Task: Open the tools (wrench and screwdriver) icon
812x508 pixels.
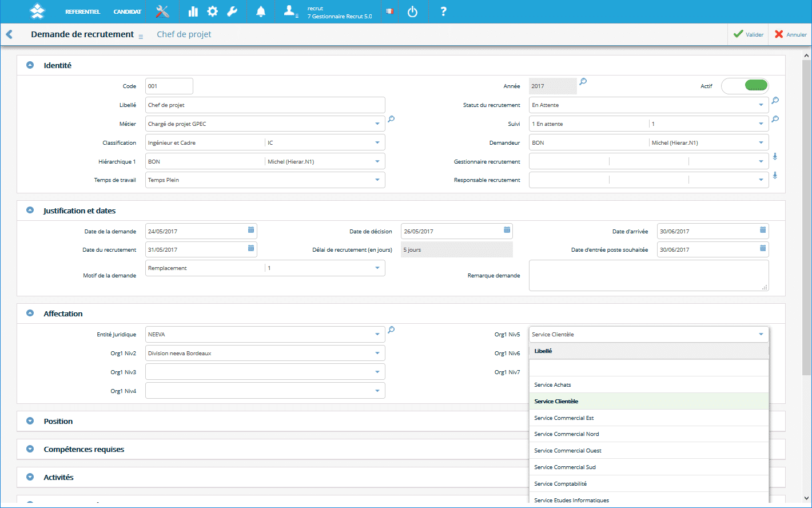Action: (162, 11)
